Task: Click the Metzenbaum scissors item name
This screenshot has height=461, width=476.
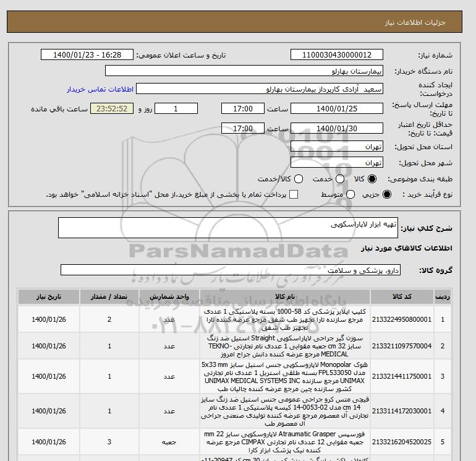Action: point(285,411)
